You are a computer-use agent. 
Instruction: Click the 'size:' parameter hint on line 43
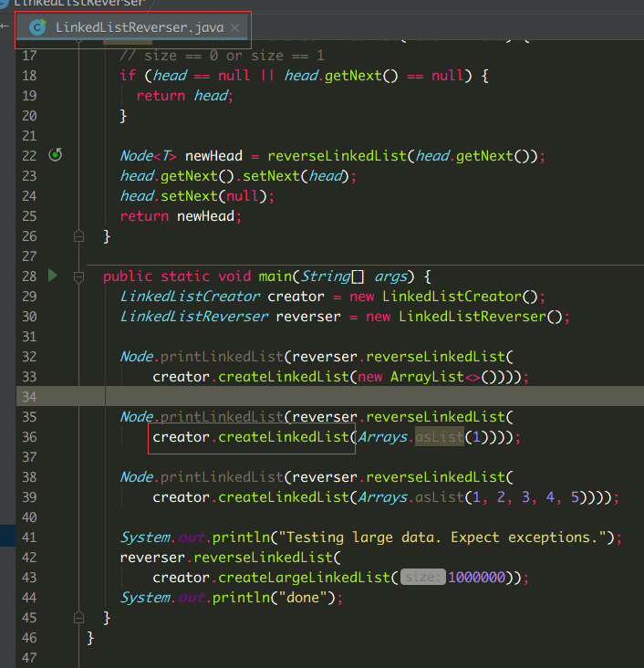coord(421,578)
